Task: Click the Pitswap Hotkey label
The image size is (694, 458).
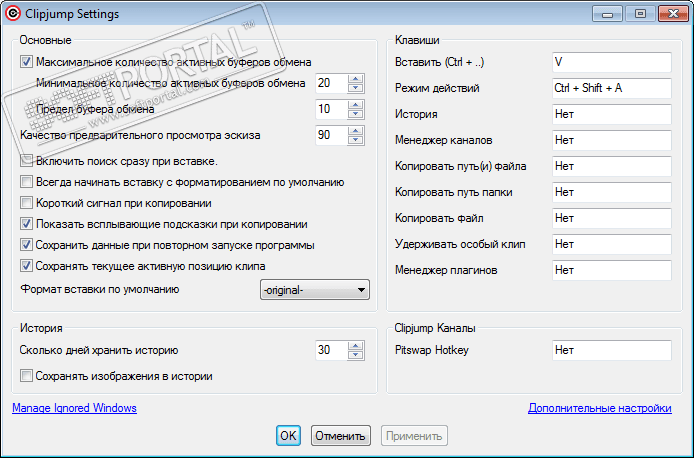Action: click(x=432, y=350)
